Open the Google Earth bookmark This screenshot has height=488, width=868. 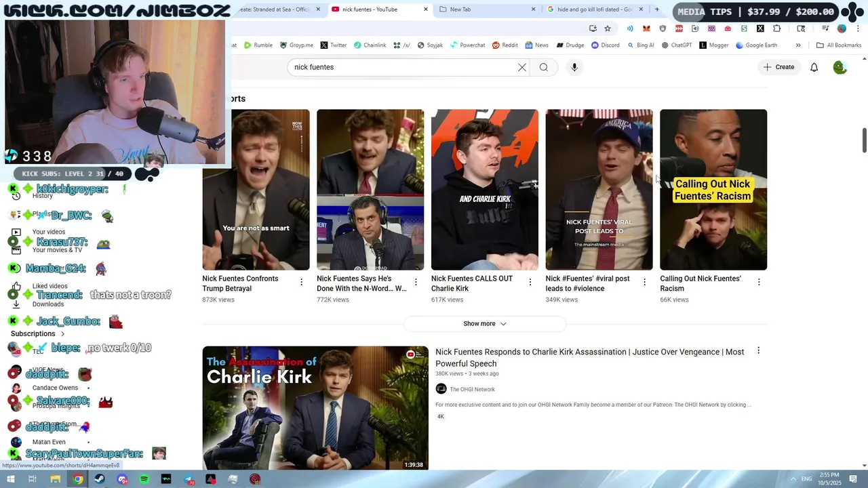coord(756,45)
